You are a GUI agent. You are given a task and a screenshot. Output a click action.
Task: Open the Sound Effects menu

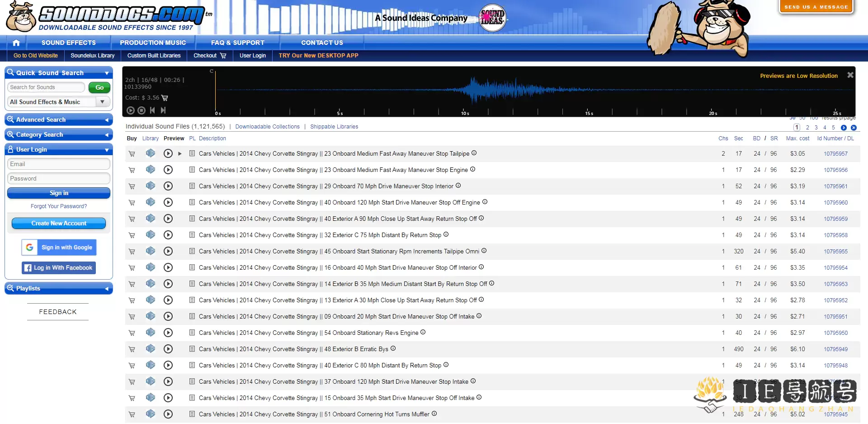69,43
